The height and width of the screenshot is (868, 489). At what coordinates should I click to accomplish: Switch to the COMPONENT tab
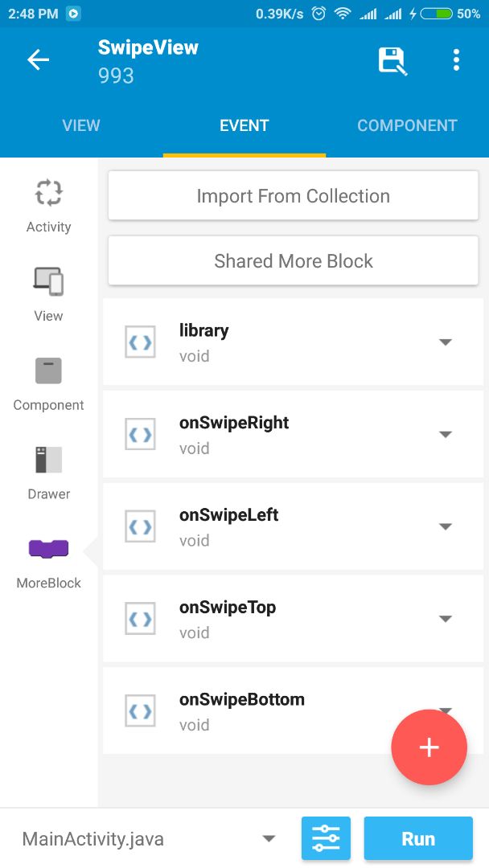click(407, 125)
